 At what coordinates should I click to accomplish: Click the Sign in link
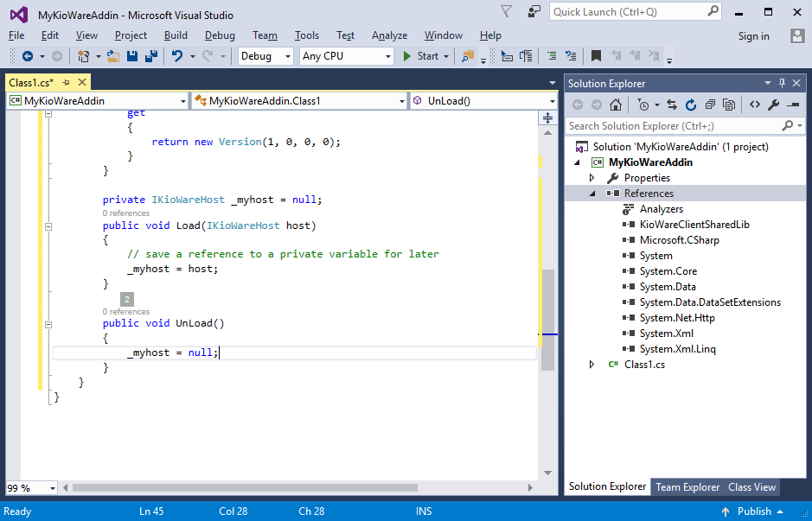click(x=753, y=36)
